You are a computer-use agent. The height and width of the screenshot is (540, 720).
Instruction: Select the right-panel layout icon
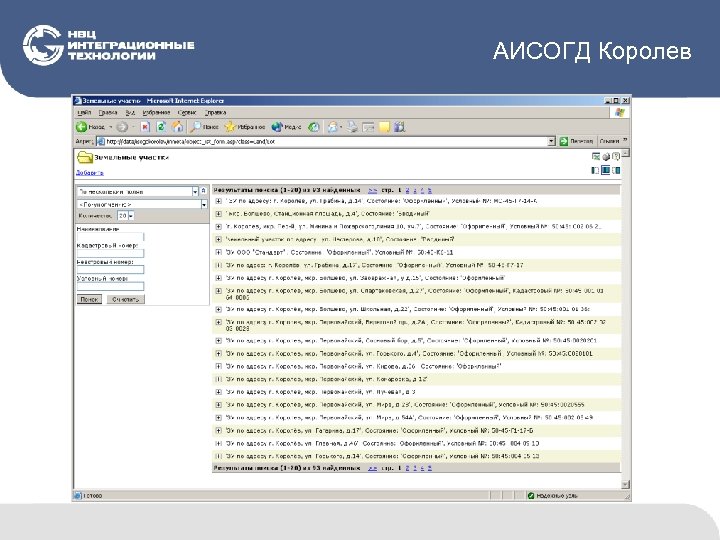coord(616,170)
